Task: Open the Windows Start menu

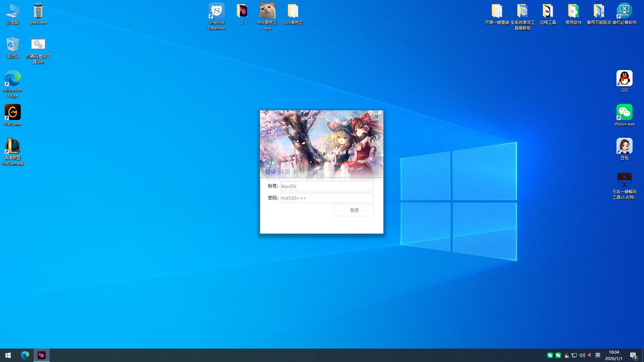Action: [x=8, y=355]
